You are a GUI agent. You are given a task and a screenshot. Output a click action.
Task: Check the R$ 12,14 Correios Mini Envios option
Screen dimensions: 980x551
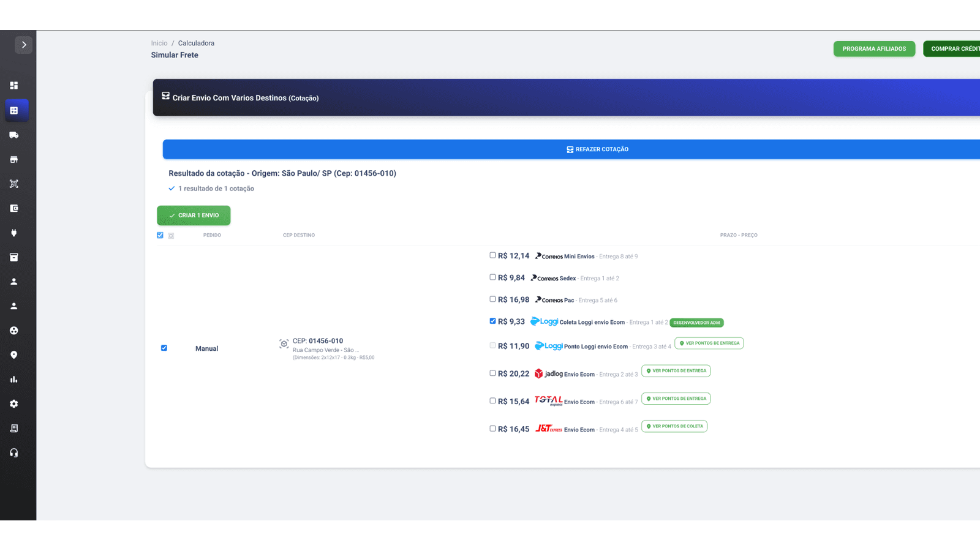(x=492, y=255)
